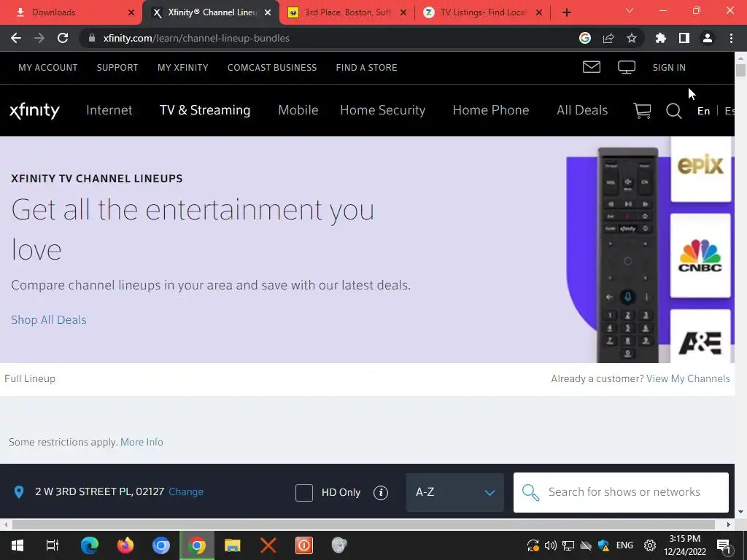The image size is (747, 560).
Task: Open the Xfinity email envelope icon
Action: coord(591,67)
